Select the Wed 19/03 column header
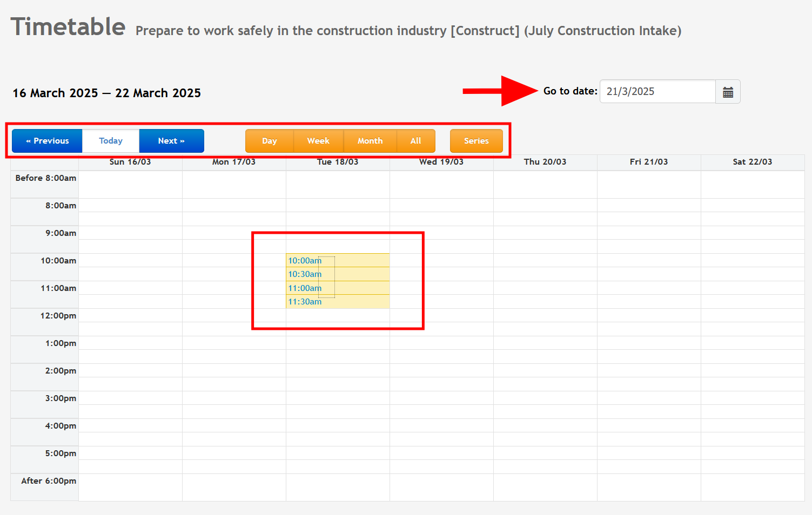This screenshot has width=812, height=515. [441, 162]
